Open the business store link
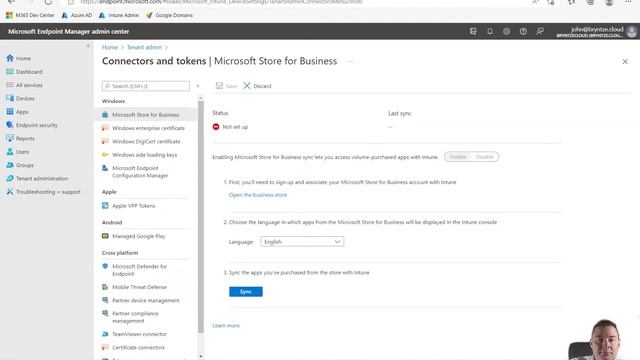 click(x=258, y=195)
